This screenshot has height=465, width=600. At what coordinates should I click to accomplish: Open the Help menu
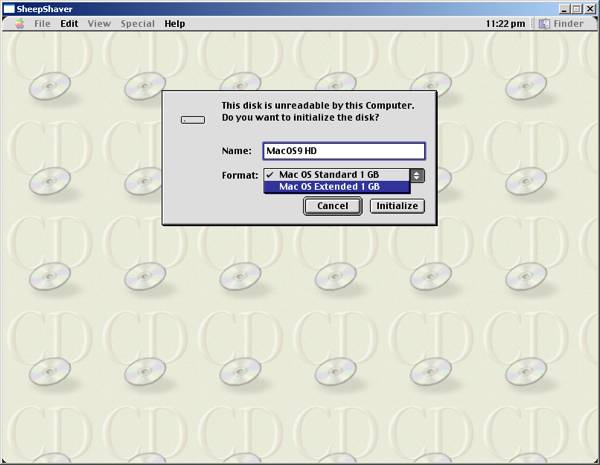click(175, 23)
